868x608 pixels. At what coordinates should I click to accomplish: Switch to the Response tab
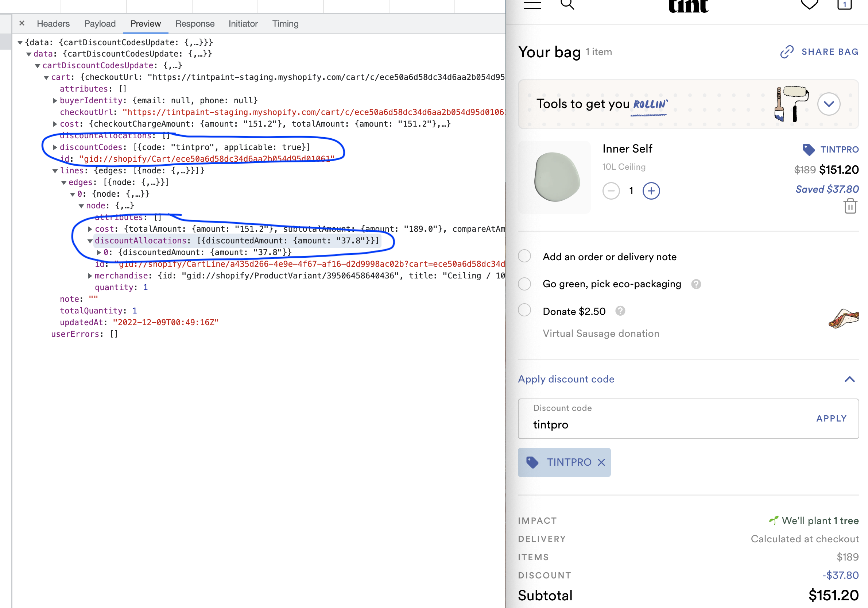pyautogui.click(x=195, y=24)
